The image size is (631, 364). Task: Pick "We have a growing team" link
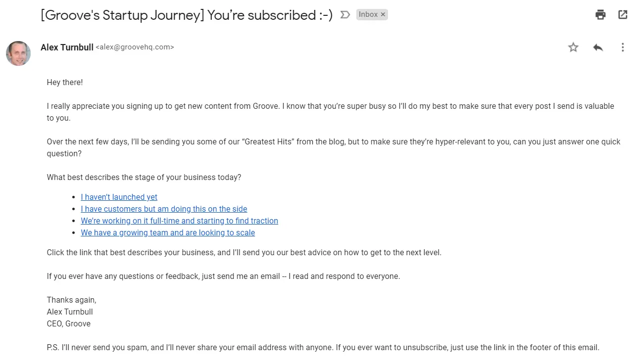point(168,232)
